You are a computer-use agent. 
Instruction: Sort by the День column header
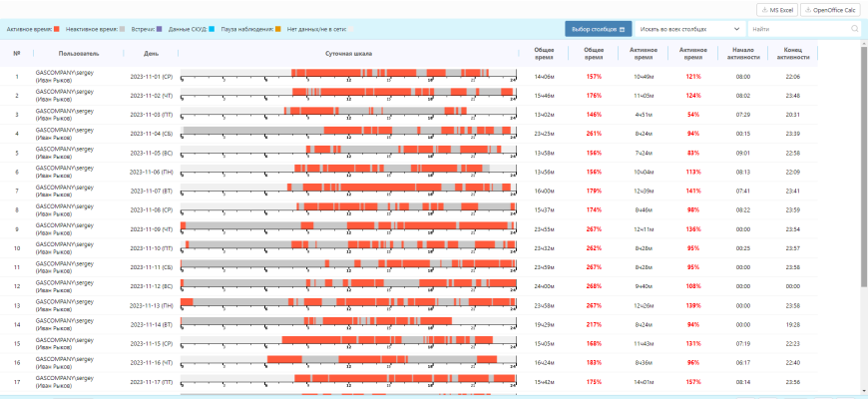pos(151,53)
